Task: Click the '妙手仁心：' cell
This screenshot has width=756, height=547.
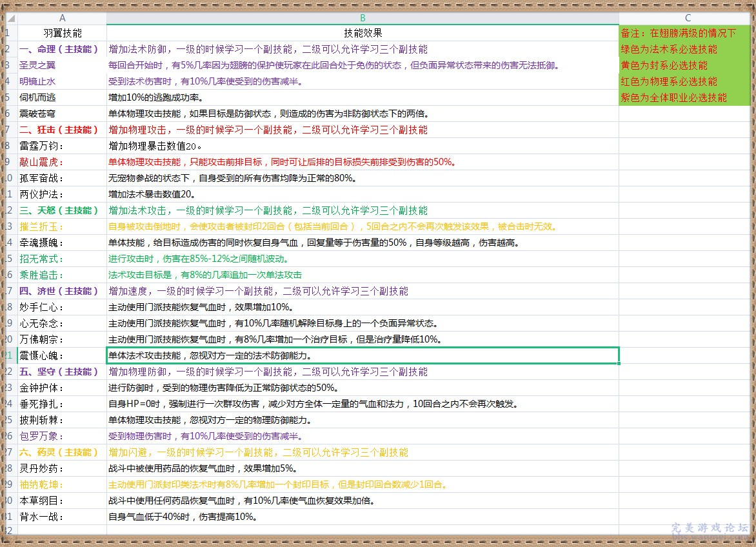Action: coord(62,308)
